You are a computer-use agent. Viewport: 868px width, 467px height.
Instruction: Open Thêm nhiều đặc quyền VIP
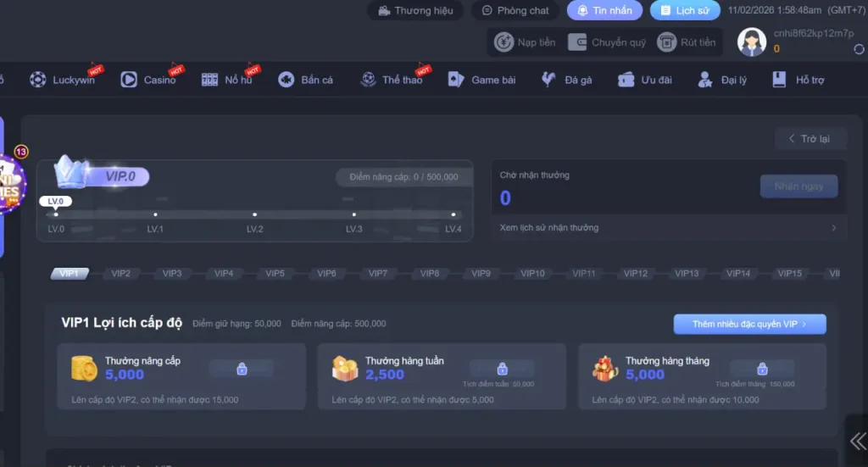(x=749, y=324)
